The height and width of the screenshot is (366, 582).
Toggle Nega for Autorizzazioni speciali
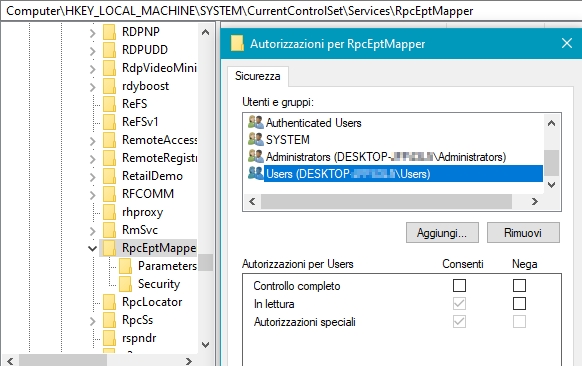(x=519, y=321)
